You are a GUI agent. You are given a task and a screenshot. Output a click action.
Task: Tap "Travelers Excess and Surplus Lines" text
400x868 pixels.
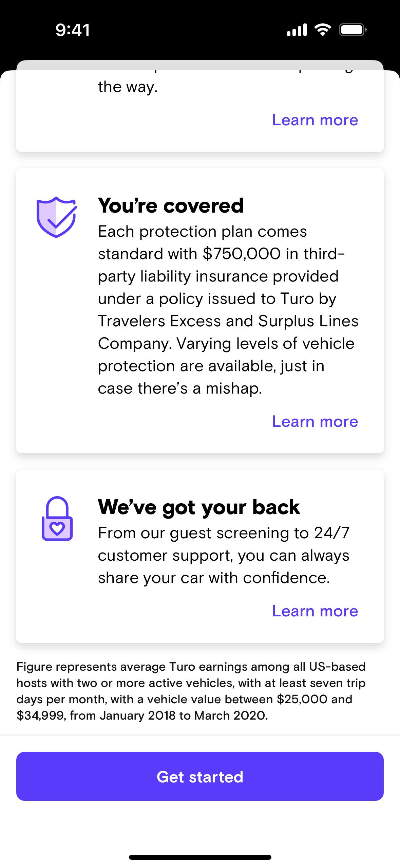228,321
